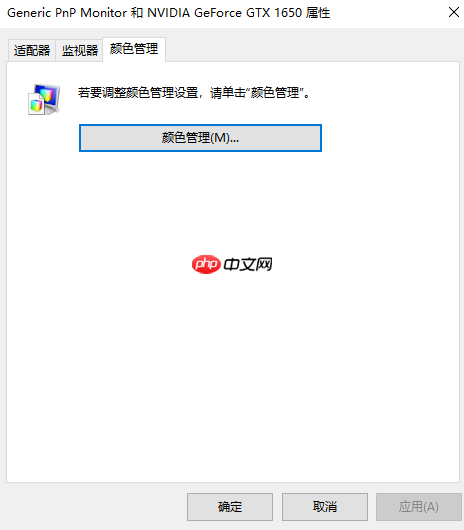Click the Generic PnP Monitor title text

[x=67, y=13]
